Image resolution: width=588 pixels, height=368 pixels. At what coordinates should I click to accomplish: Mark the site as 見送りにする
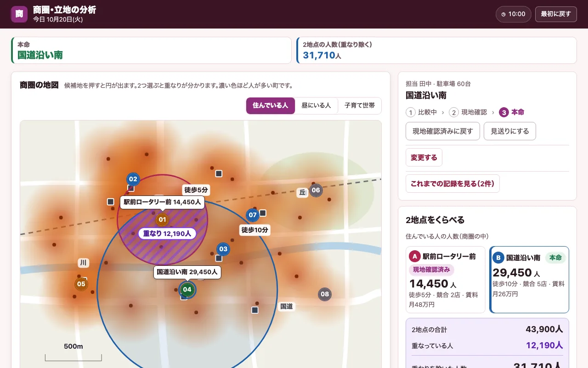pos(510,131)
